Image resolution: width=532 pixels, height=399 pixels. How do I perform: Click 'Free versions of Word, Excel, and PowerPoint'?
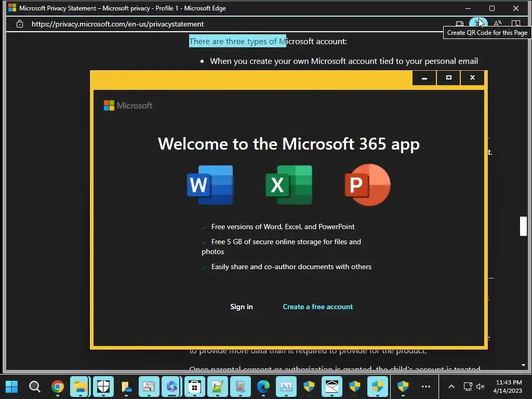[283, 227]
